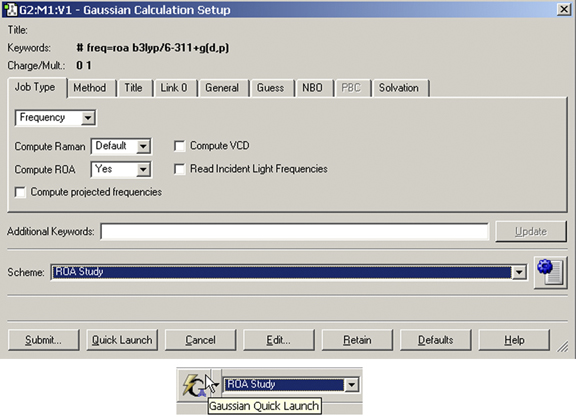
Task: Open the Compute ROA dropdown
Action: point(121,169)
